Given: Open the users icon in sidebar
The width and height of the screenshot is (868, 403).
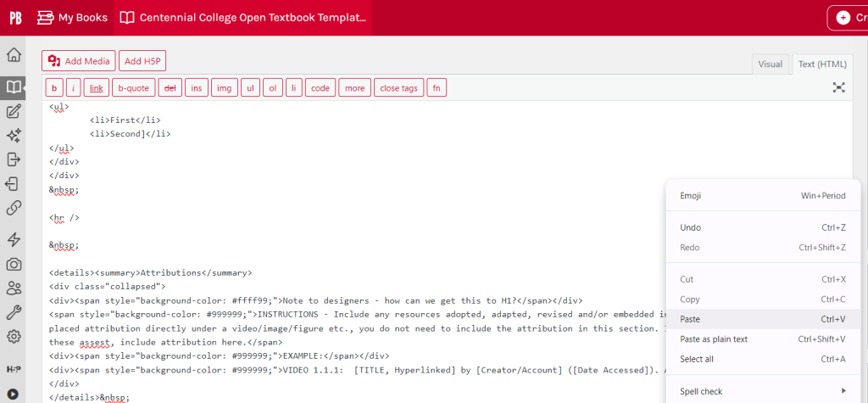Looking at the screenshot, I should click(14, 288).
